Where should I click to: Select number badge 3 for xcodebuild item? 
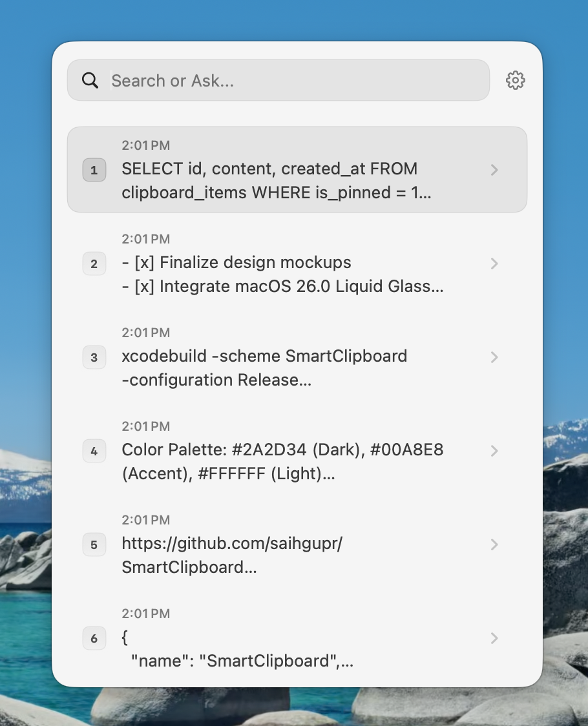pyautogui.click(x=94, y=357)
